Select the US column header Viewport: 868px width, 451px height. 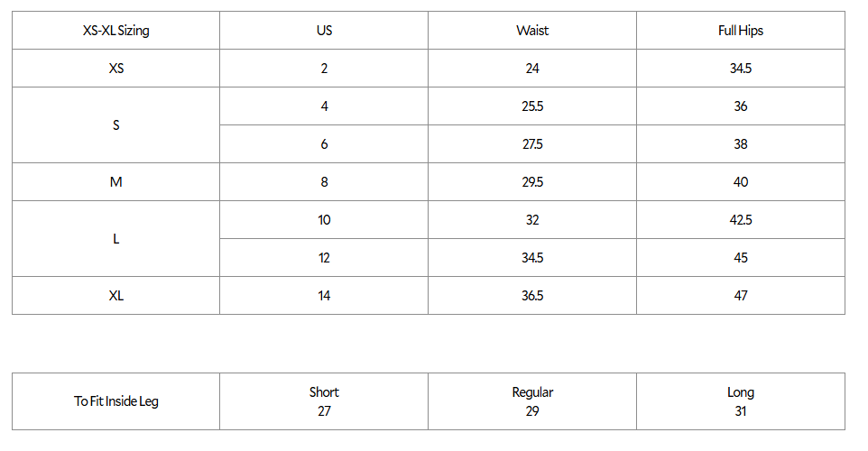324,31
